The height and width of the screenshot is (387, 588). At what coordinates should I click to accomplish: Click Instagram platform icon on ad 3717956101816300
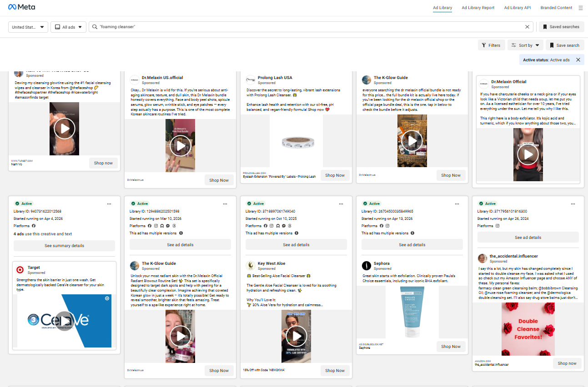498,226
